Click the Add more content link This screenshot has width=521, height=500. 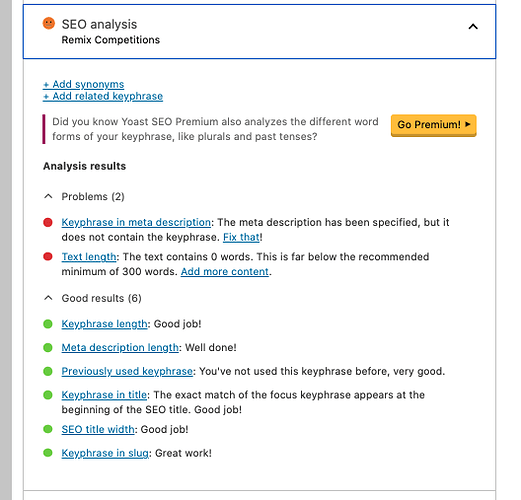pyautogui.click(x=225, y=272)
